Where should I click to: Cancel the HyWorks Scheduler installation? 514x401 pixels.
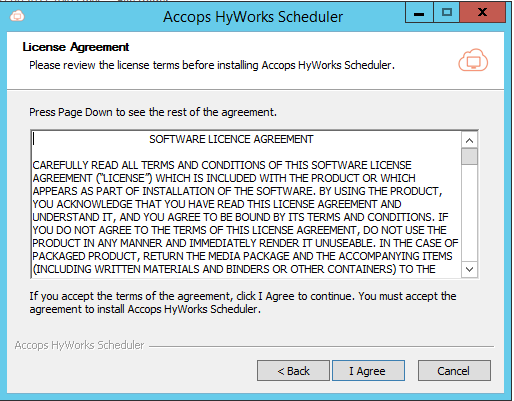454,370
